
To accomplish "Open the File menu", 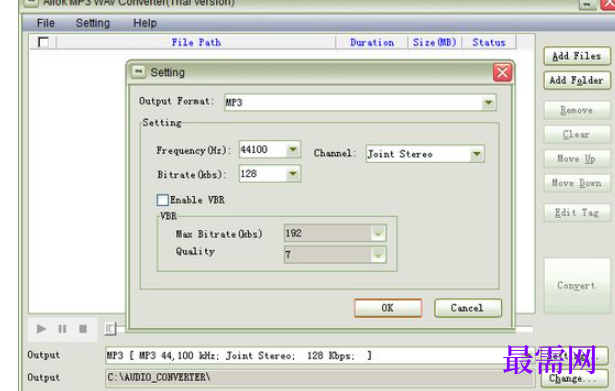I will point(45,23).
